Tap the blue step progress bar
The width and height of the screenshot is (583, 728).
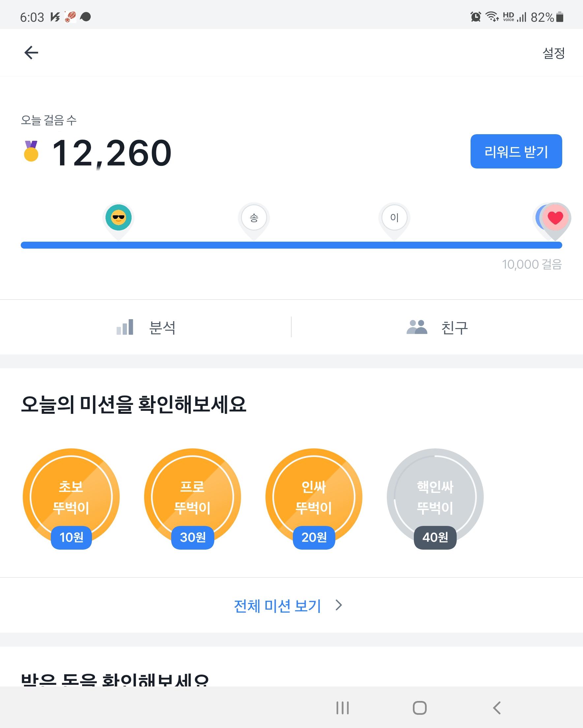click(x=291, y=245)
